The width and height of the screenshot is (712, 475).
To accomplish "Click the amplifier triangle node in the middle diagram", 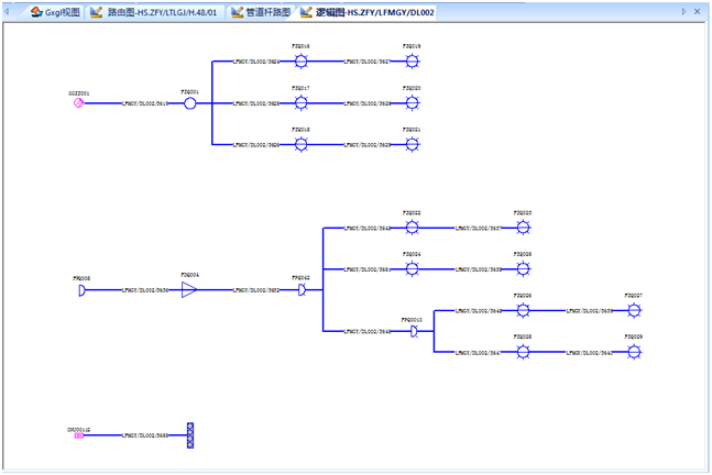I will [x=189, y=289].
